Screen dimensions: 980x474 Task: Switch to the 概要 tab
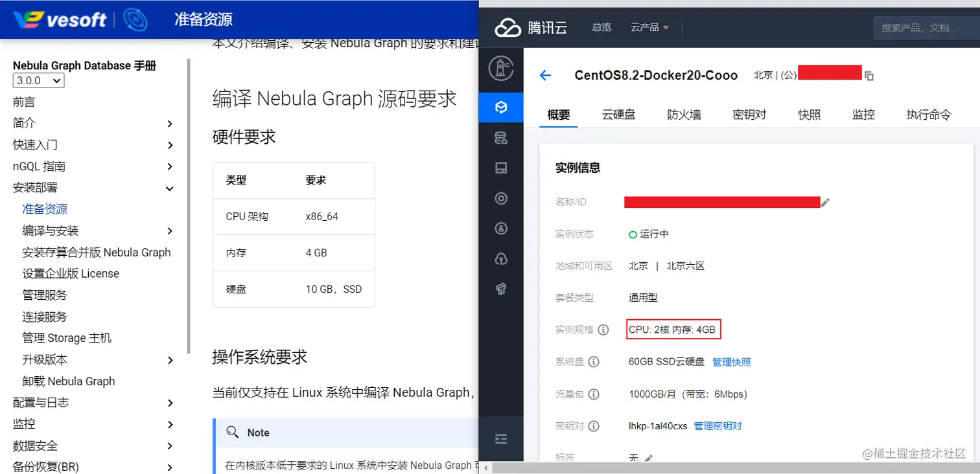coord(559,115)
